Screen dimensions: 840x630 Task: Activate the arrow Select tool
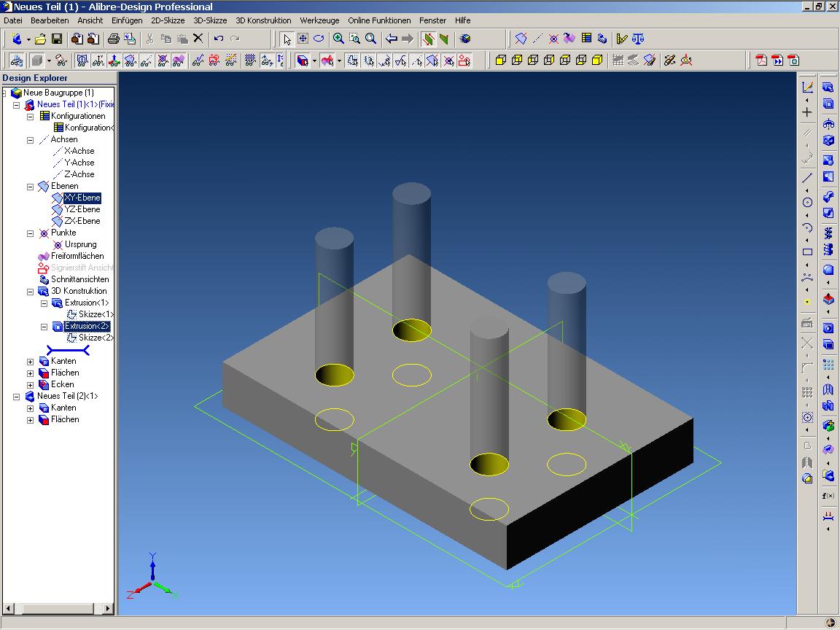coord(287,39)
